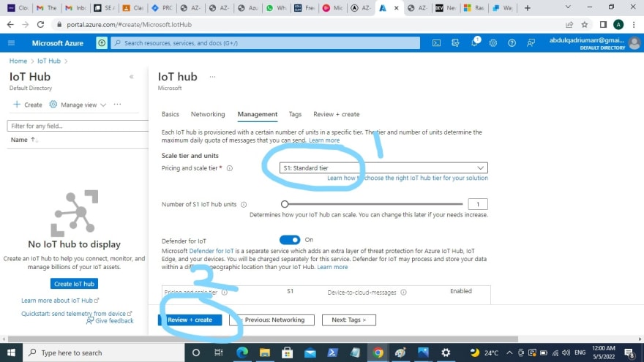The image size is (644, 362).
Task: Open Defender for IoT link
Action: (211, 251)
